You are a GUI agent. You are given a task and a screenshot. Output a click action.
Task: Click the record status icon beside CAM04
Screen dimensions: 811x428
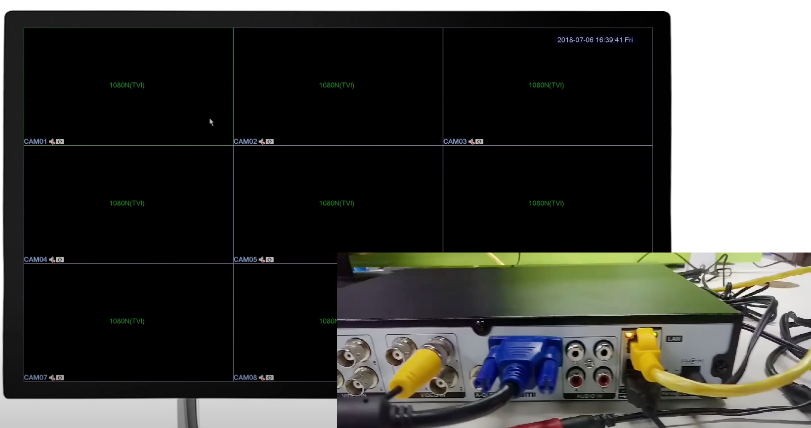tap(60, 259)
